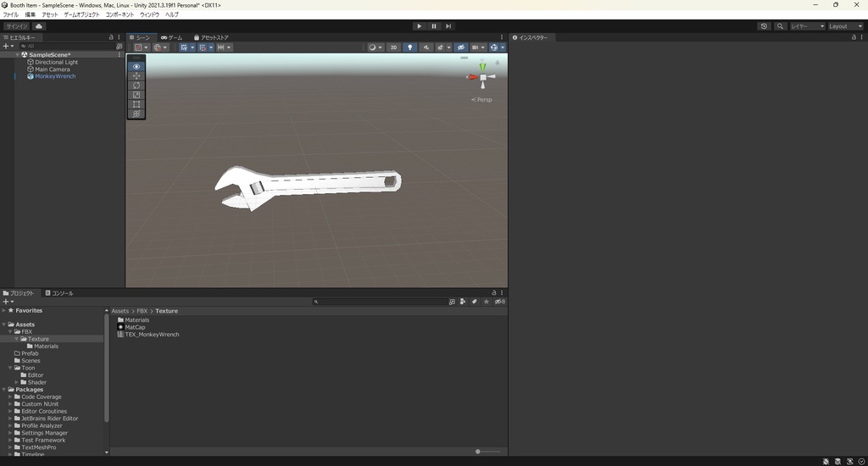Click the Project panel search field
This screenshot has width=868, height=466.
380,302
